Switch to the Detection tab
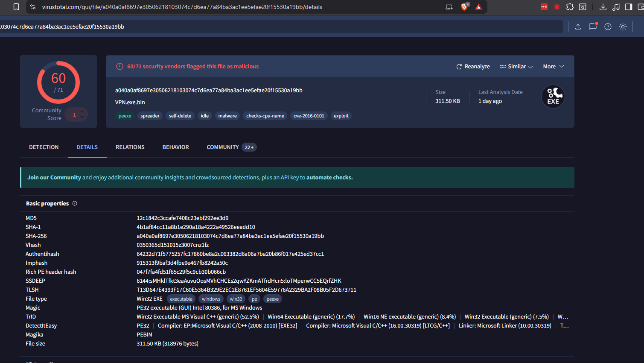This screenshot has width=644, height=363. click(x=44, y=147)
